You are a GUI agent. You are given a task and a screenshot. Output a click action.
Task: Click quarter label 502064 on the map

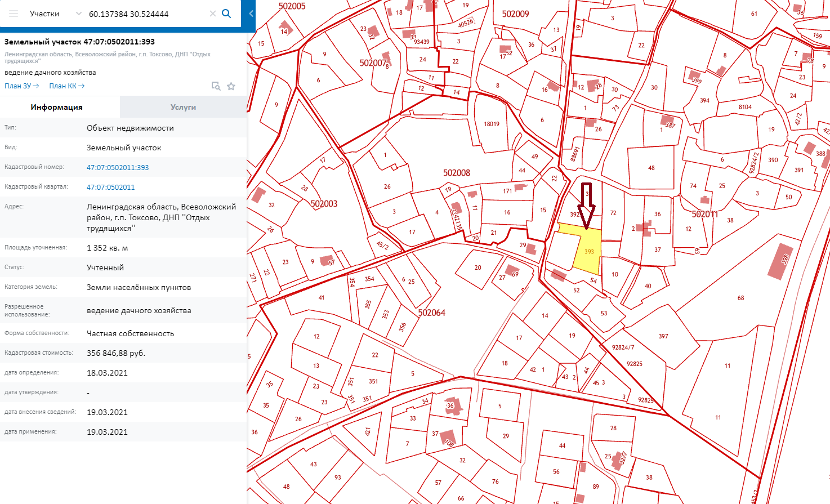pos(432,313)
